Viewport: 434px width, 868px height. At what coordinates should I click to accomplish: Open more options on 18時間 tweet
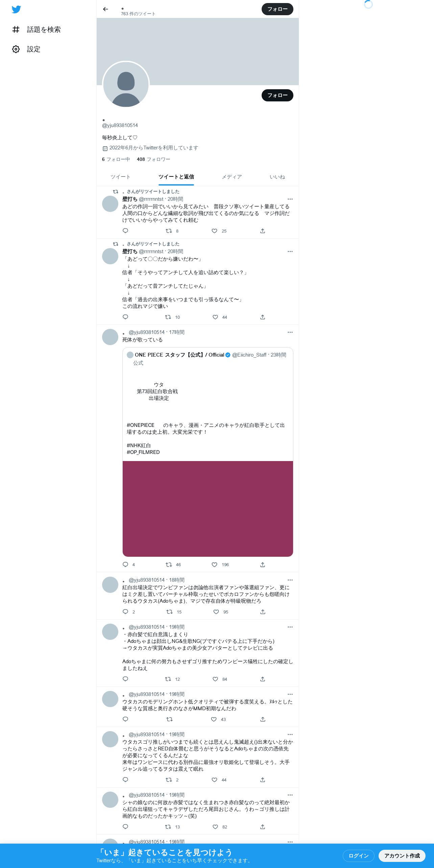[x=290, y=580]
